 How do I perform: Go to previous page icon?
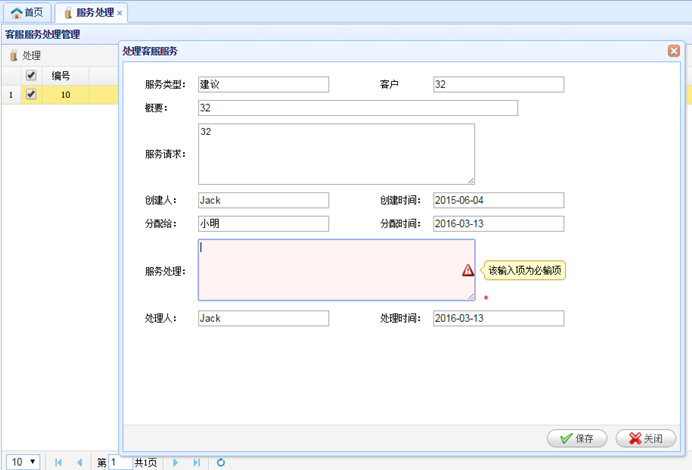(79, 462)
